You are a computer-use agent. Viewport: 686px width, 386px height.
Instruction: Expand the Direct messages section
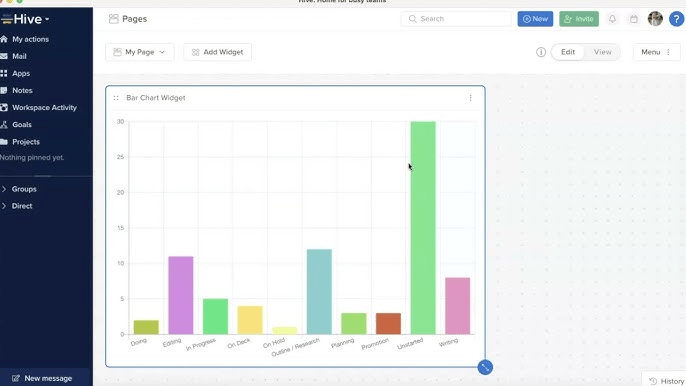[22, 206]
